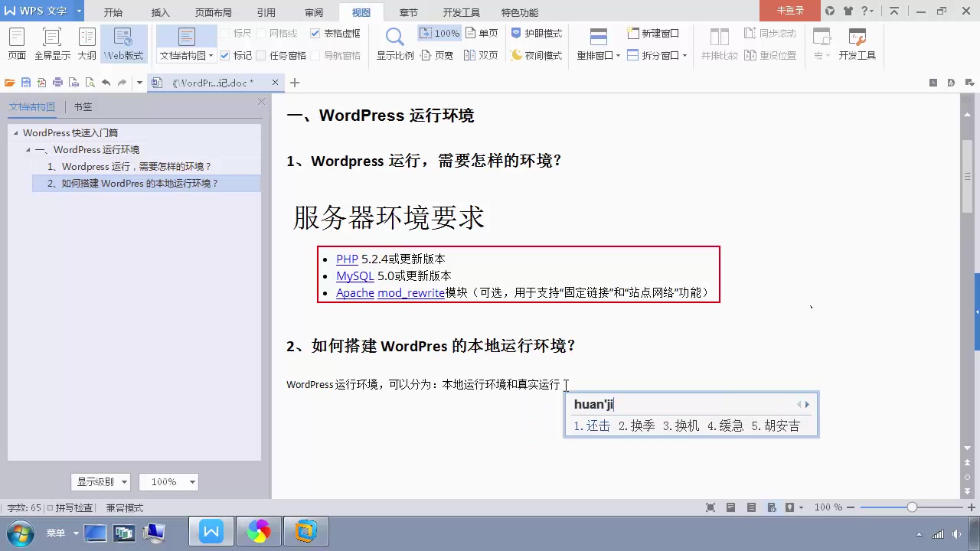Click the skin (T-shirt) icon in title bar
This screenshot has width=980, height=551.
coord(848,11)
